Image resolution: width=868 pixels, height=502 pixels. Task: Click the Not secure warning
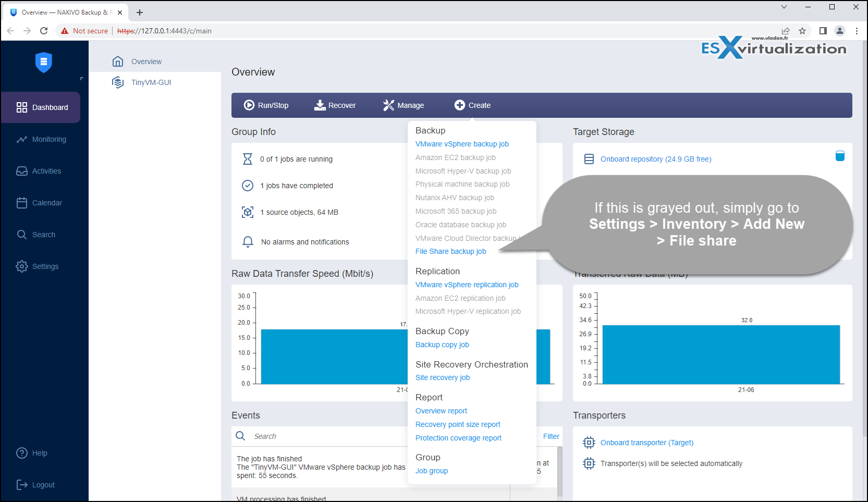pos(84,31)
